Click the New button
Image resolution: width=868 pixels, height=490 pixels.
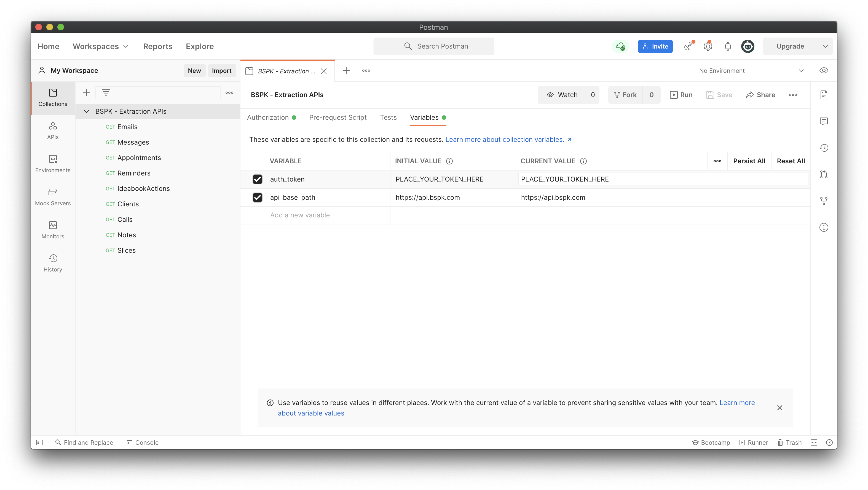click(x=194, y=70)
